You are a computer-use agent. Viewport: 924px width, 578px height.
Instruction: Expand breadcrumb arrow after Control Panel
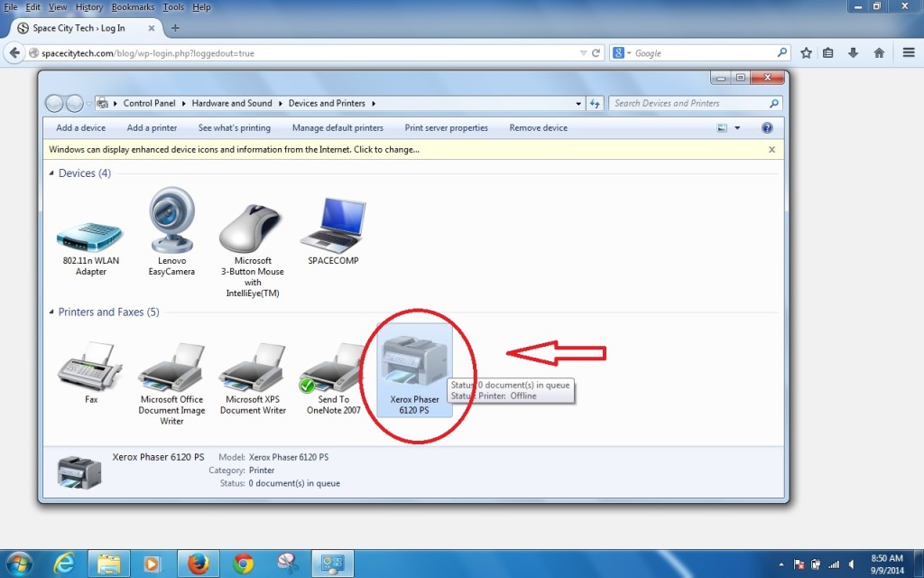(184, 103)
